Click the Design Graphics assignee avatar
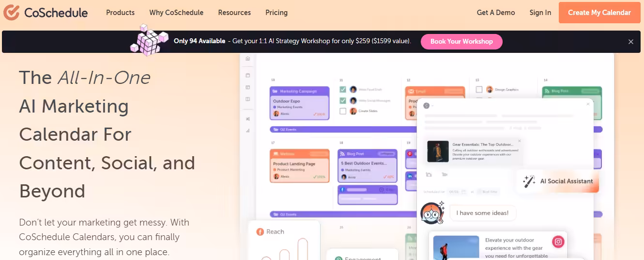This screenshot has width=644, height=260. (x=490, y=90)
